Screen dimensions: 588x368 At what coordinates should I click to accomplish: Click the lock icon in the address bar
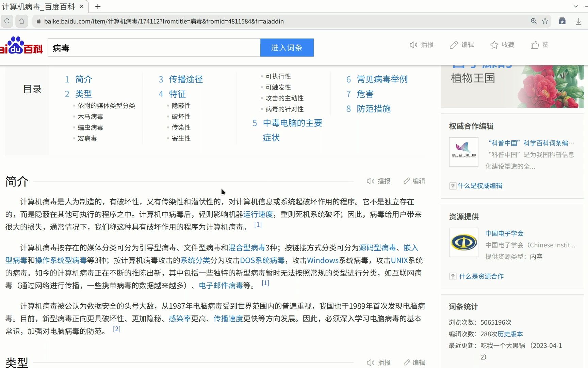38,21
